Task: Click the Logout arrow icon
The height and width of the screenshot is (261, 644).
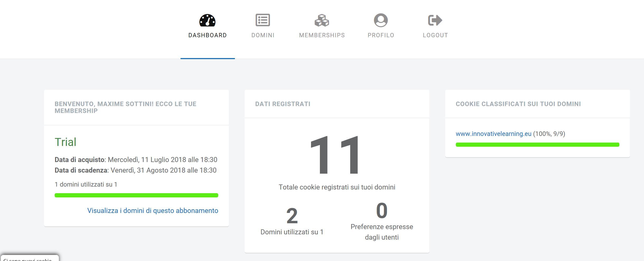Action: click(x=435, y=20)
